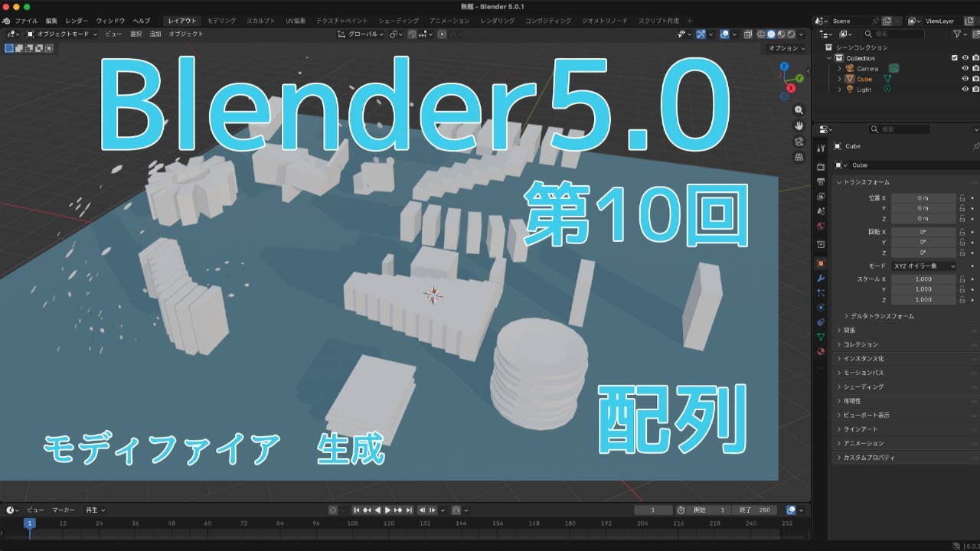Viewport: 980px width, 551px height.
Task: Jump to the timeline start frame
Action: (356, 510)
